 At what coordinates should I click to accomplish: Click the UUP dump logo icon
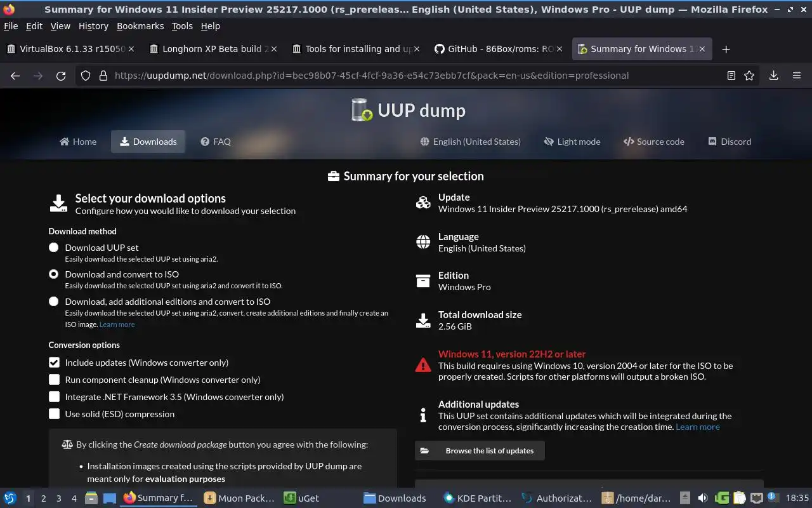click(362, 110)
